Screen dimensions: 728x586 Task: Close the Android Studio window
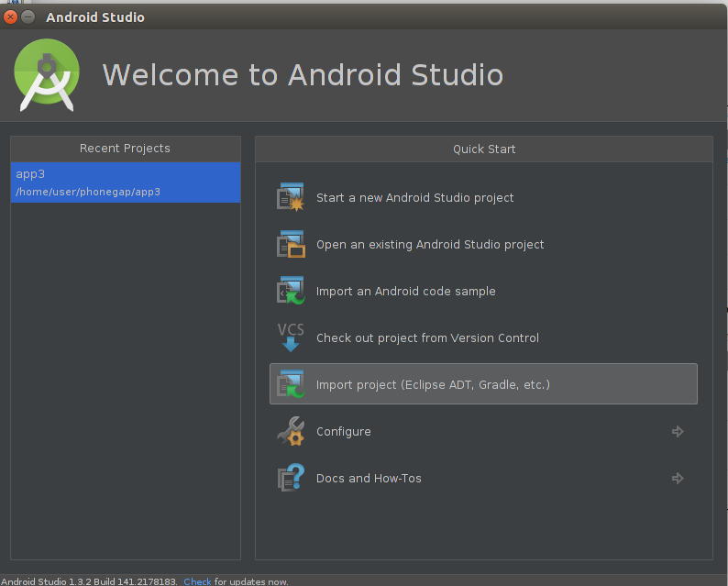[x=11, y=17]
